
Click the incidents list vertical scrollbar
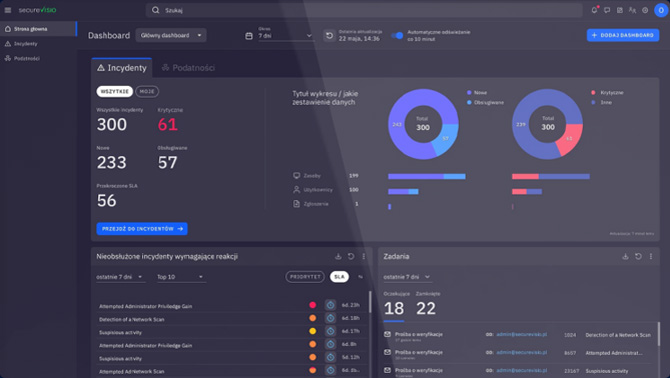click(x=370, y=302)
